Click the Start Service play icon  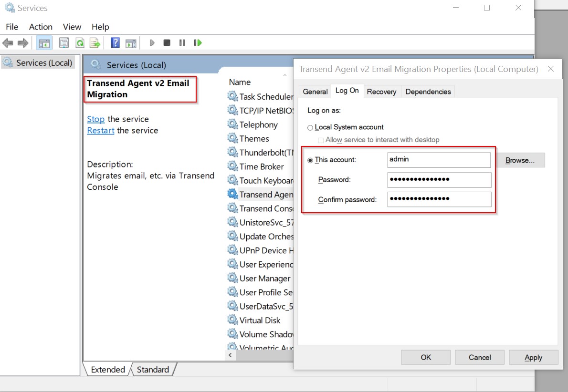click(x=152, y=43)
